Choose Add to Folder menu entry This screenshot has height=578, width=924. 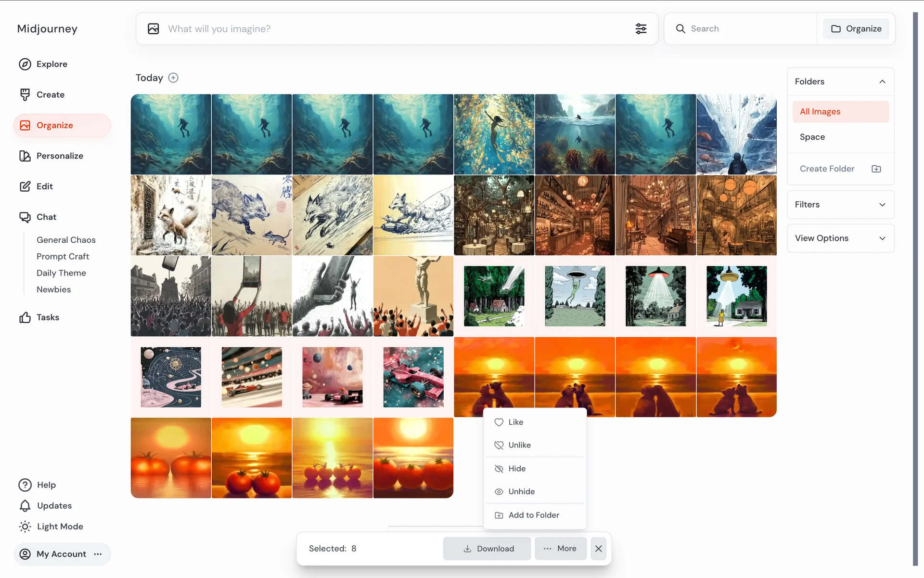(x=533, y=515)
